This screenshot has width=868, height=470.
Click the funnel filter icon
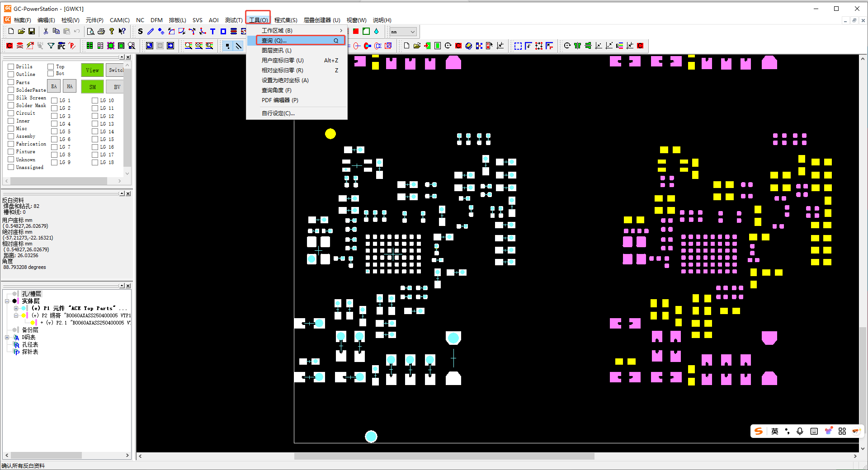(51, 46)
